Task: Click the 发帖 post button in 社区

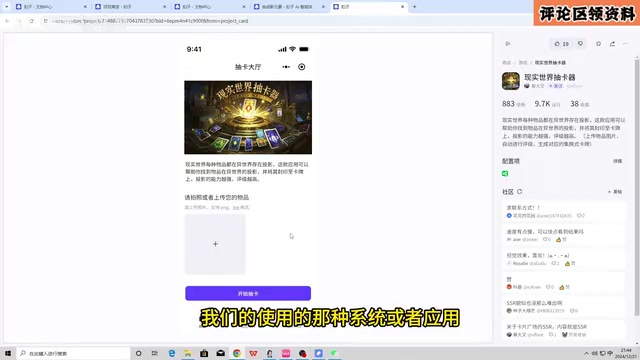Action: [x=615, y=192]
